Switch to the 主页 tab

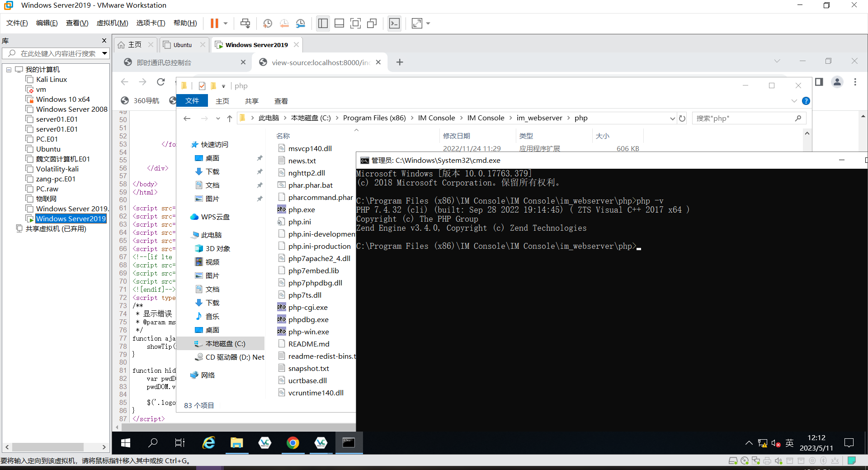tap(135, 45)
